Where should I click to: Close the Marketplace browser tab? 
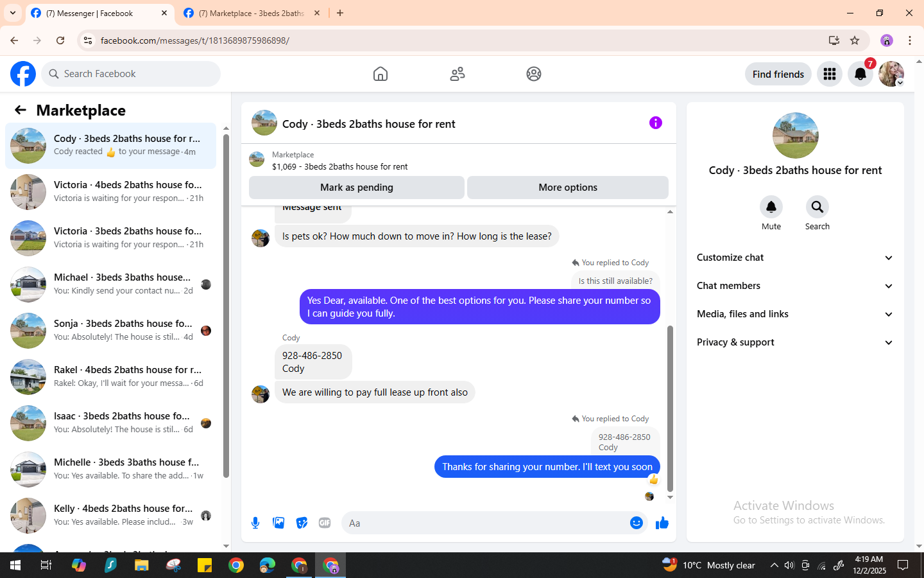pos(317,13)
